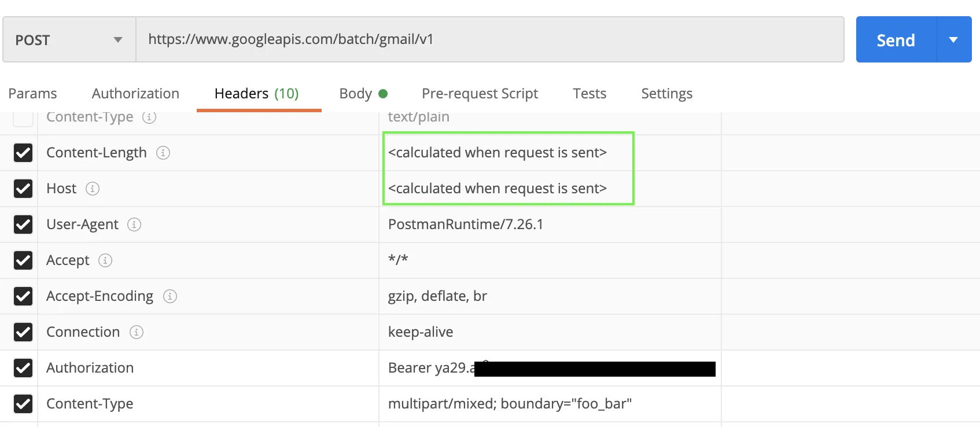
Task: Click the info icon next to text/plain Content-Type
Action: point(149,117)
